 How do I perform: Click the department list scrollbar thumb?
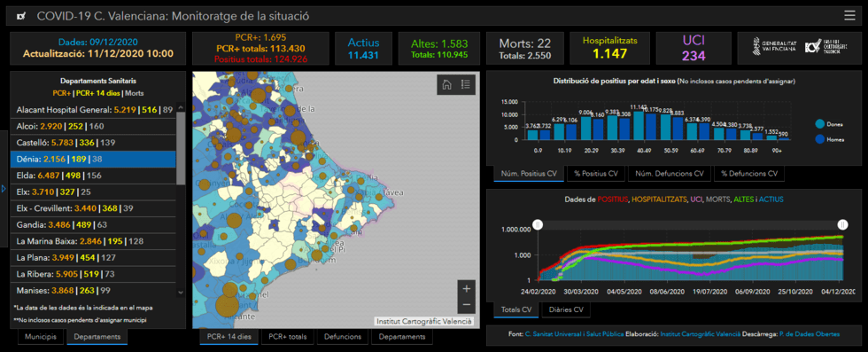coord(181,149)
